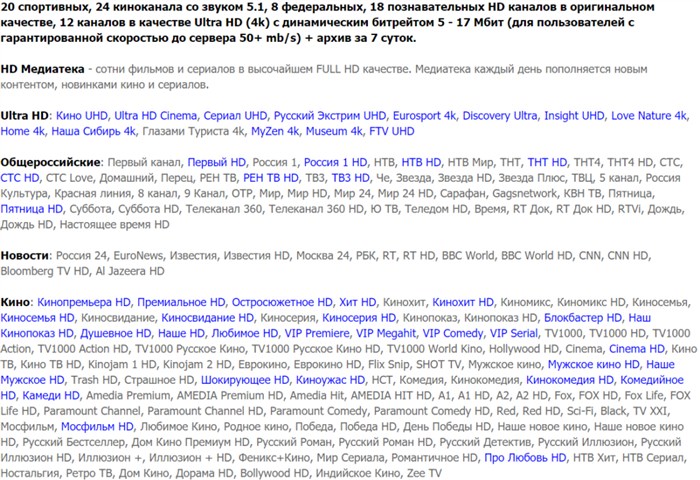Click the Общероссийские category label
700x480 pixels.
(x=51, y=163)
